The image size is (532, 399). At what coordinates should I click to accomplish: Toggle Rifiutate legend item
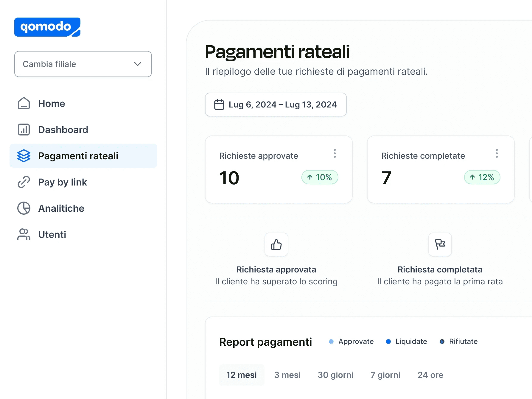point(459,342)
